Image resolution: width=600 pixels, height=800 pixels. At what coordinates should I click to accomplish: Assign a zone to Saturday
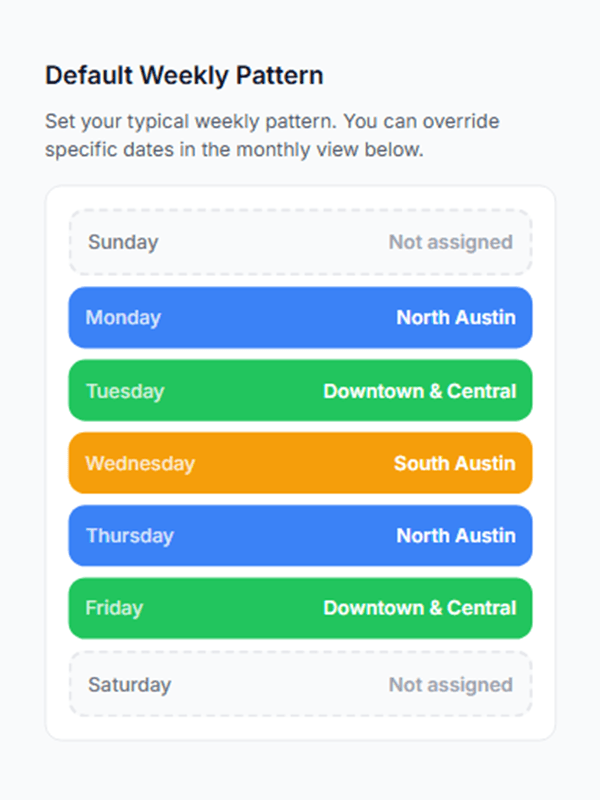tap(300, 684)
